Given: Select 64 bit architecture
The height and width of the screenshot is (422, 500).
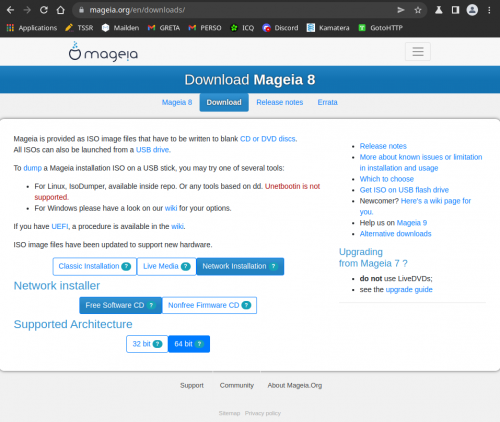Looking at the screenshot, I should tap(189, 344).
